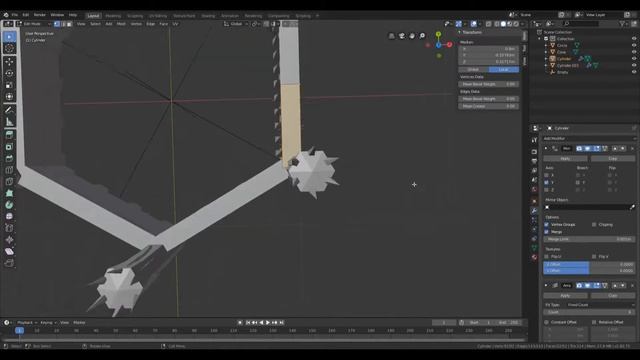Toggle the Merge checkbox

point(547,232)
